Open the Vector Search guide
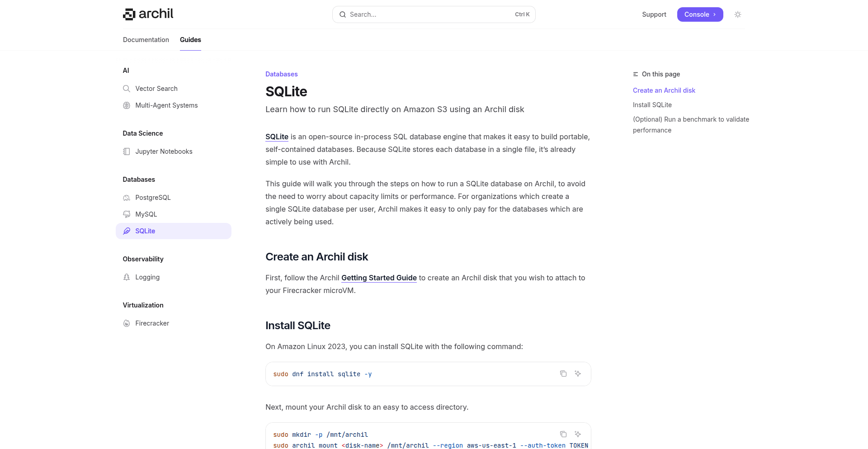The width and height of the screenshot is (868, 449). click(156, 89)
